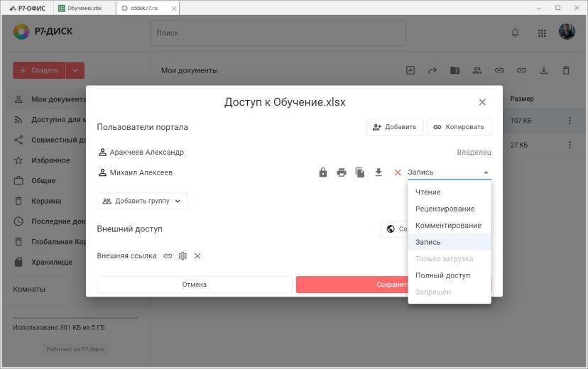This screenshot has height=369, width=588.
Task: Click the Сохранить button
Action: pos(352,285)
